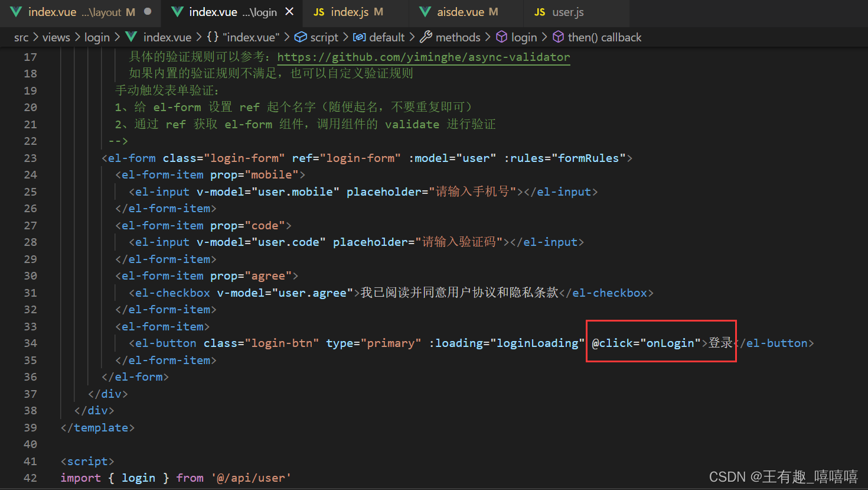Click the JS icon on user.js tab

point(540,12)
